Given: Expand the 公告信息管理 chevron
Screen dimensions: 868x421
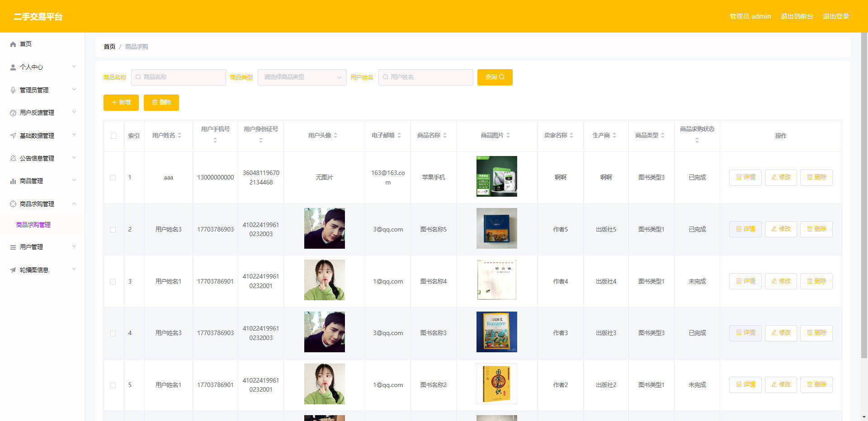Looking at the screenshot, I should [x=74, y=158].
